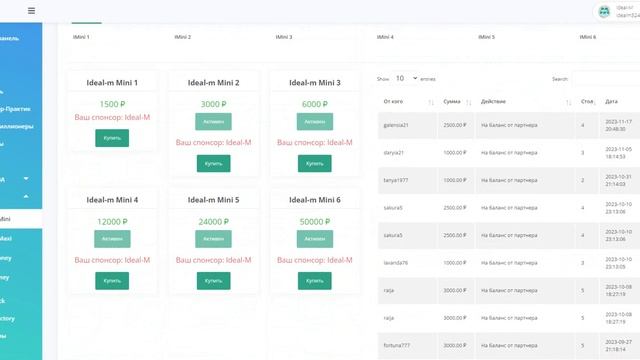
Task: Switch to the iMini 1 tab
Action: click(x=81, y=37)
